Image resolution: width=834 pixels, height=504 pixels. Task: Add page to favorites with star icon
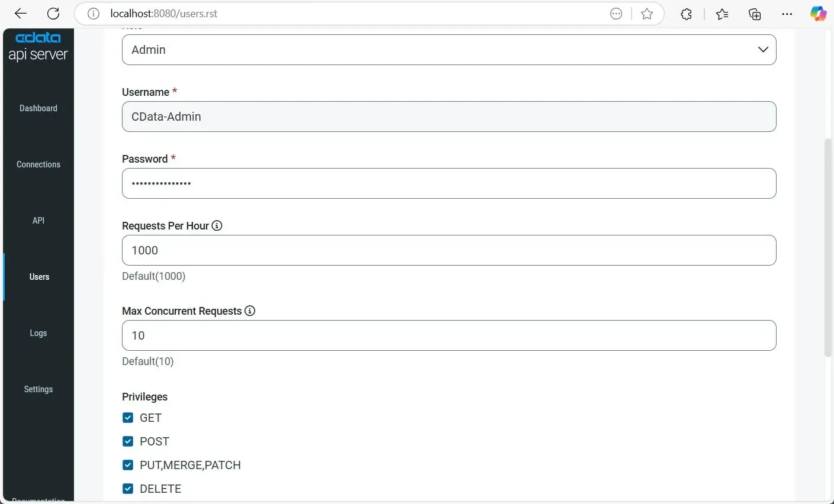click(x=647, y=14)
